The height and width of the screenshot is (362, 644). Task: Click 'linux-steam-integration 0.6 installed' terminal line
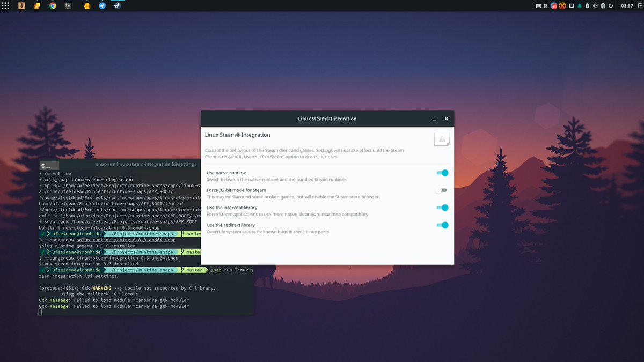point(89,264)
